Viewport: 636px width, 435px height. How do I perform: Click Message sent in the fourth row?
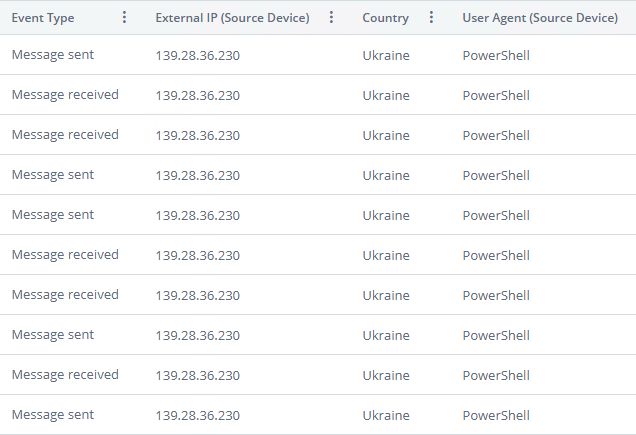[x=53, y=175]
